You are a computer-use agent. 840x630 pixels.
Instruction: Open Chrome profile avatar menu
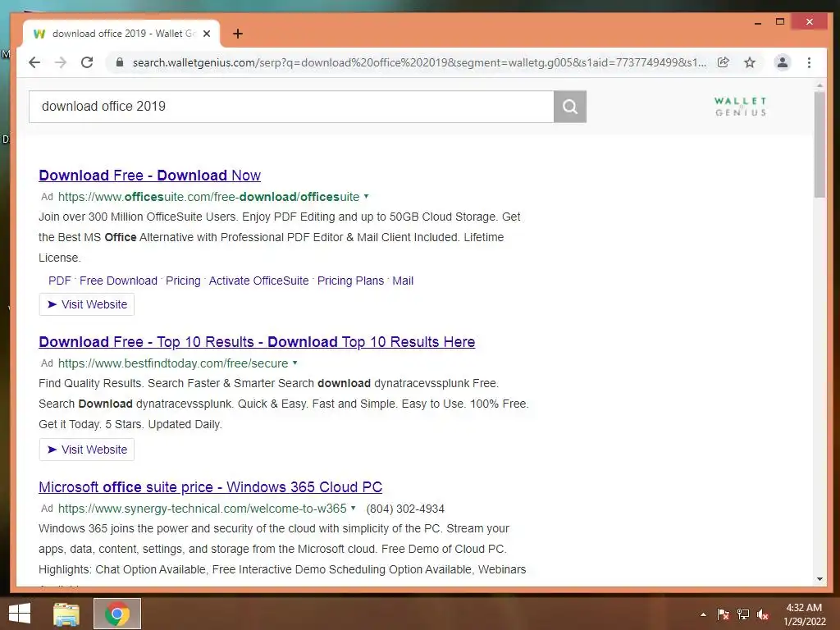click(x=782, y=62)
